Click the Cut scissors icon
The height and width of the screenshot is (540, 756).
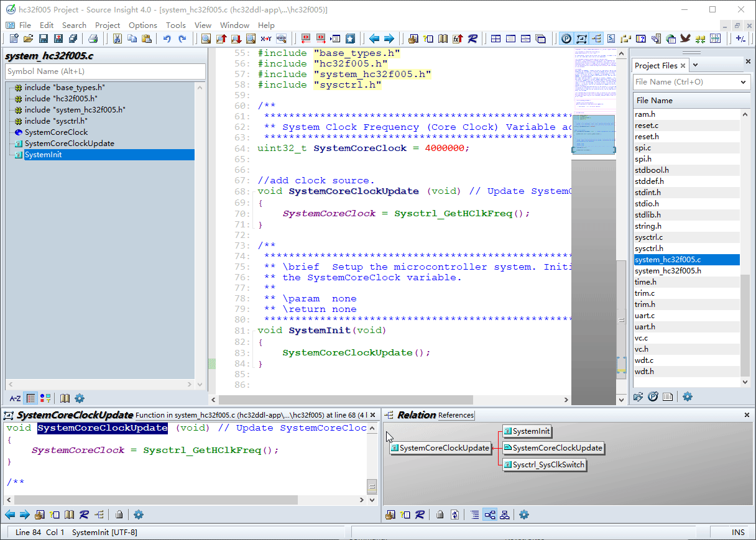[x=117, y=39]
